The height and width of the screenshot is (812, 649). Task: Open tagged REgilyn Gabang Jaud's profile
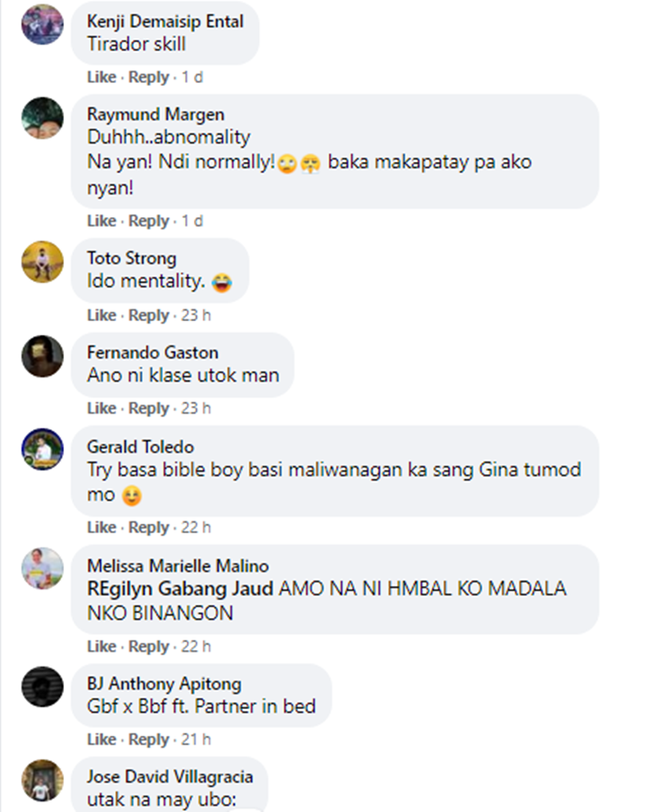click(180, 589)
